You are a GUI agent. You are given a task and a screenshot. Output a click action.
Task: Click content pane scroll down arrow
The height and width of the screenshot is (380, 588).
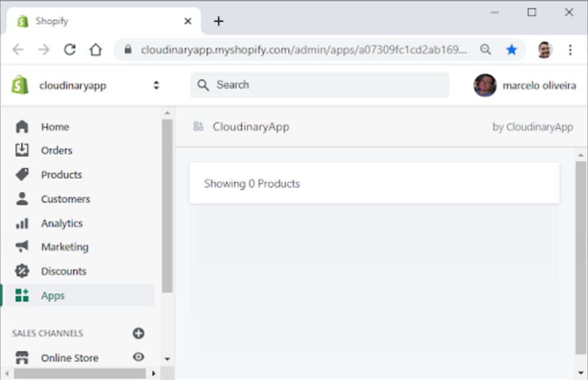pos(581,373)
